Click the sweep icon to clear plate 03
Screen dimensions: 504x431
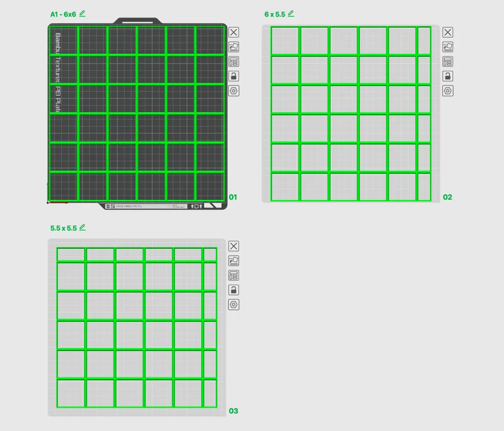(233, 260)
